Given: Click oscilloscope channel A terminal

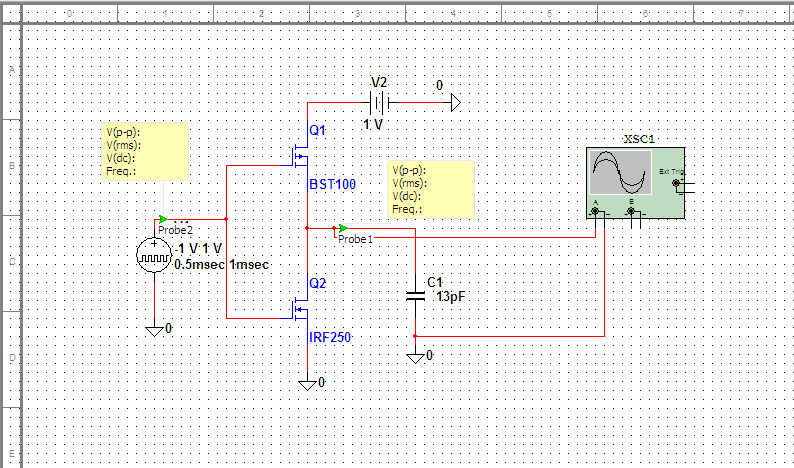Looking at the screenshot, I should (596, 211).
